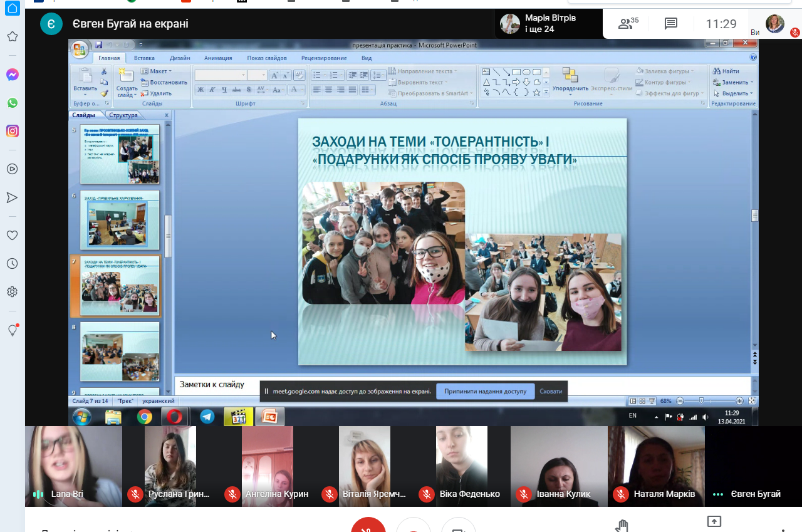Open browser history clock icon in sidebar
The width and height of the screenshot is (802, 532).
pos(12,264)
